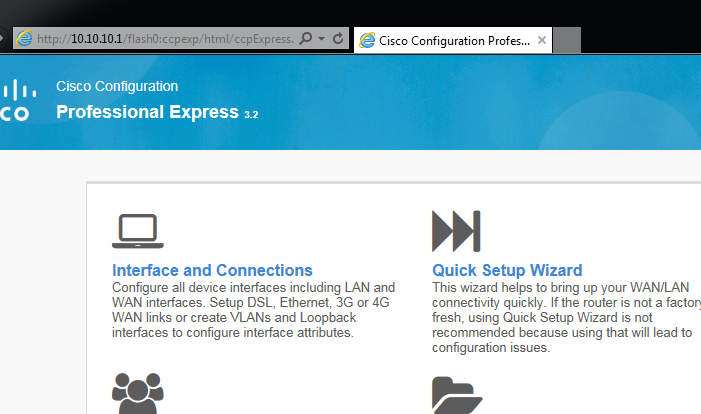Click the Professional Express 3.2 title

tap(157, 111)
